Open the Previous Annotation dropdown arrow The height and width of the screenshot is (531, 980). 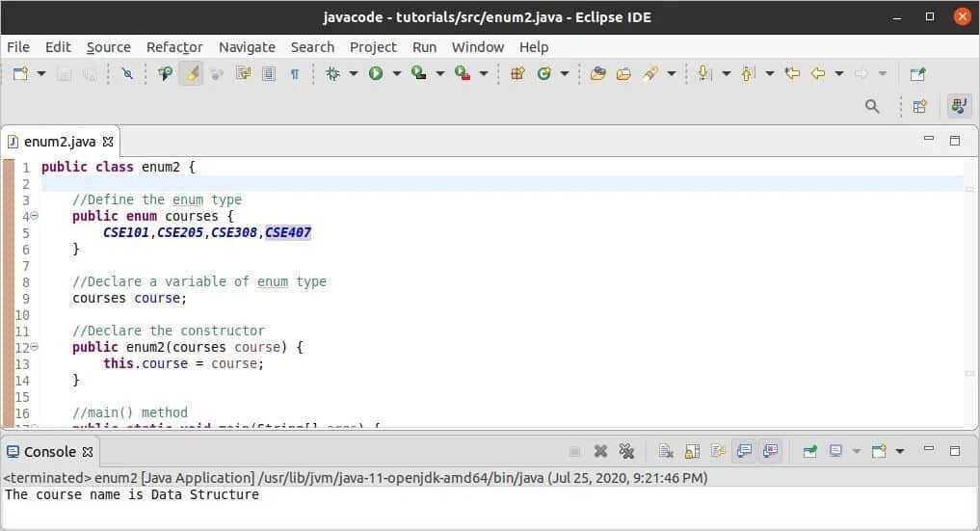(x=769, y=73)
